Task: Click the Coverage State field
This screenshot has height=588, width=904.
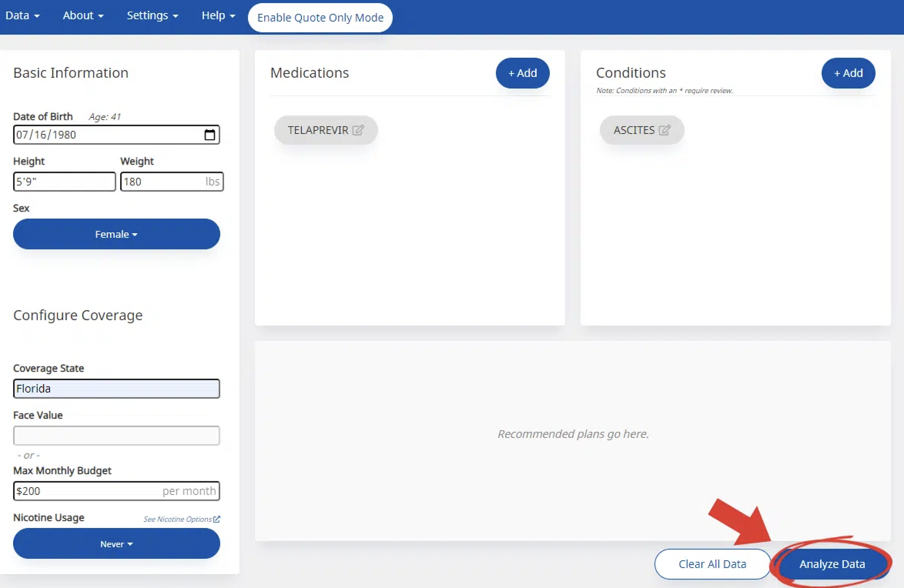Action: 116,389
